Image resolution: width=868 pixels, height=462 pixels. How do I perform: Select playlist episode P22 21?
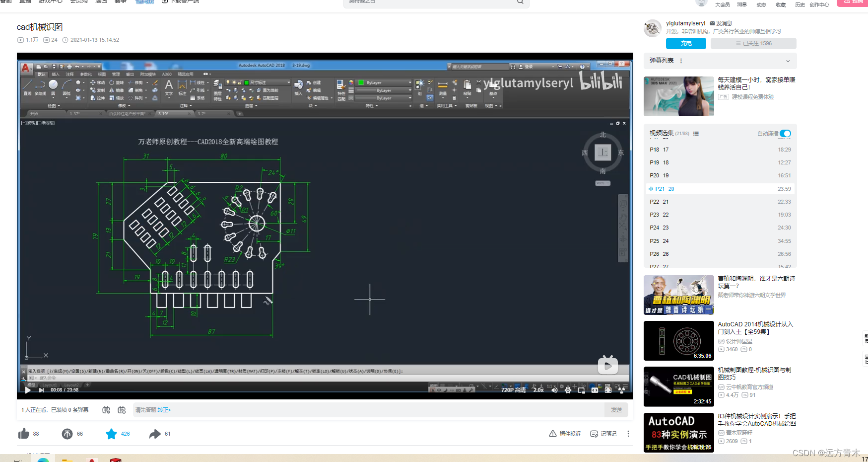pos(720,202)
